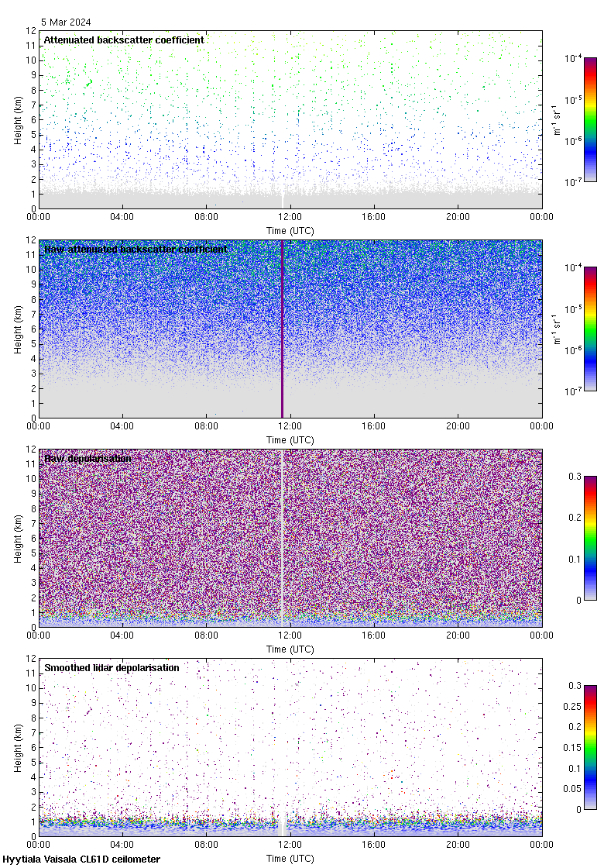
Task: Click the Hyytiala Vaisala CL61D ceilometer caption
Action: click(81, 859)
